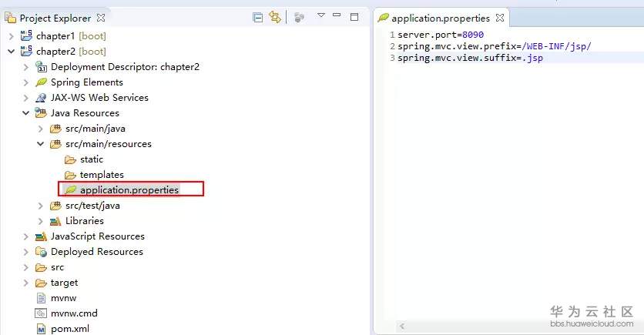The height and width of the screenshot is (335, 644).
Task: Select the mvnw file label
Action: tap(64, 298)
